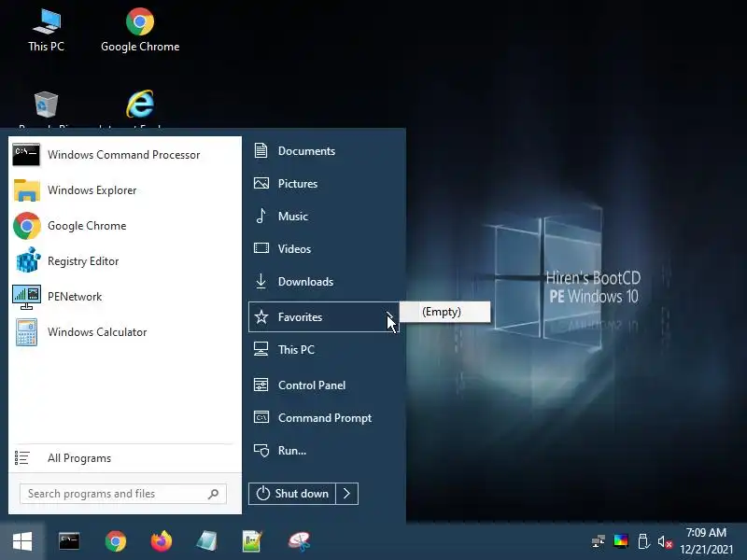Image resolution: width=747 pixels, height=560 pixels.
Task: Click the Control Panel icon
Action: (261, 385)
